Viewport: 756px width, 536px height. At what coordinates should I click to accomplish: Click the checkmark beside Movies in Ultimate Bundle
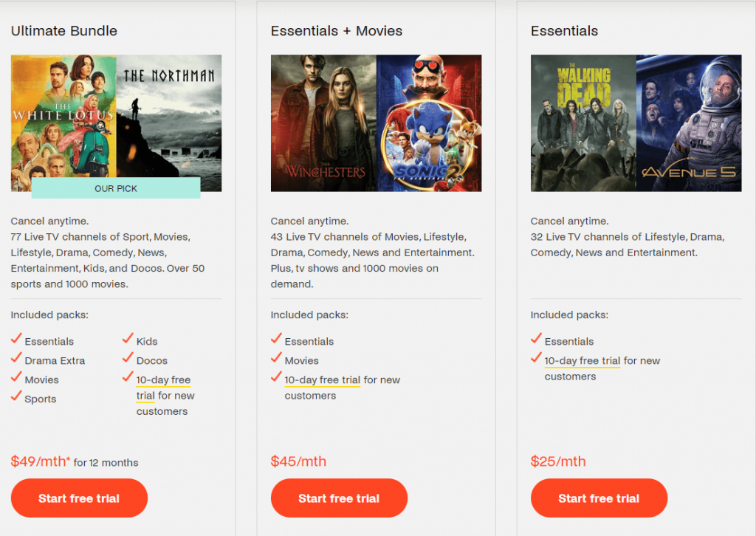[16, 377]
